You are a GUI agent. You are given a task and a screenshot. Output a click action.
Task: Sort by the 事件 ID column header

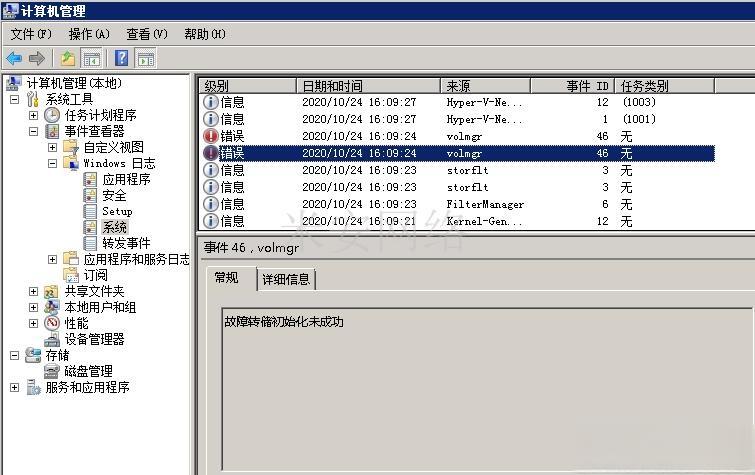pyautogui.click(x=573, y=86)
